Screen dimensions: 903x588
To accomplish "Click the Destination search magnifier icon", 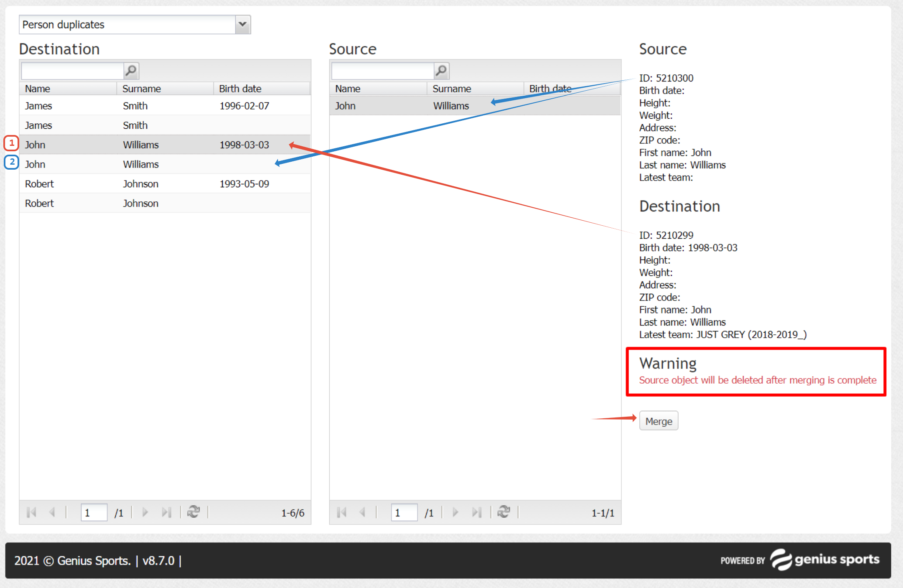I will 131,71.
